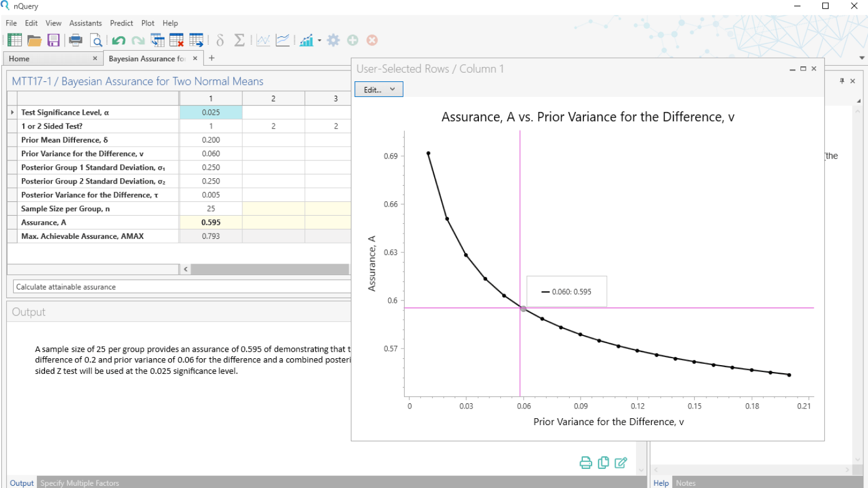This screenshot has width=868, height=488.
Task: Save the current table
Action: coord(53,40)
